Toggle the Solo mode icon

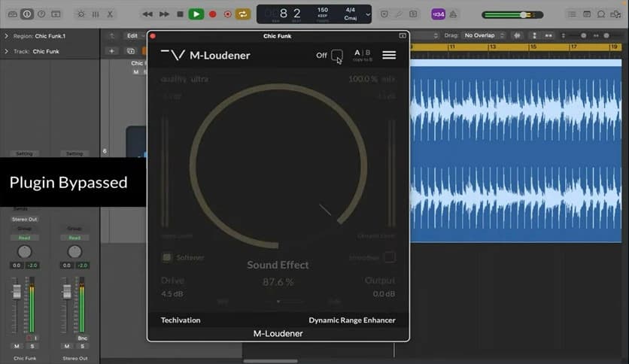click(x=413, y=14)
